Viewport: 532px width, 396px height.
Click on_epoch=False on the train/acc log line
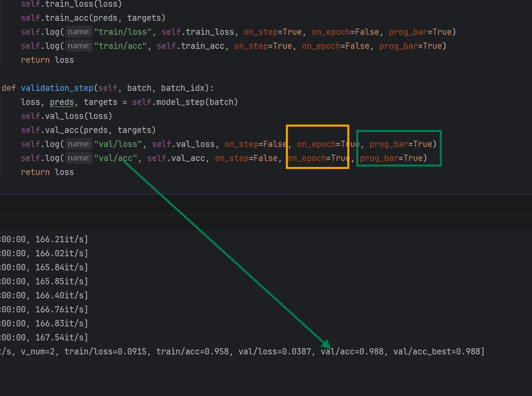[336, 46]
